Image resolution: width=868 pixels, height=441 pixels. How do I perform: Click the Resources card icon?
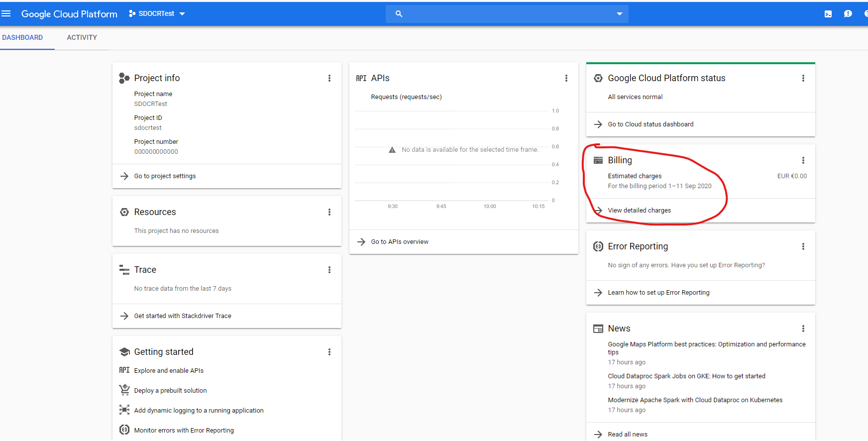pyautogui.click(x=124, y=212)
